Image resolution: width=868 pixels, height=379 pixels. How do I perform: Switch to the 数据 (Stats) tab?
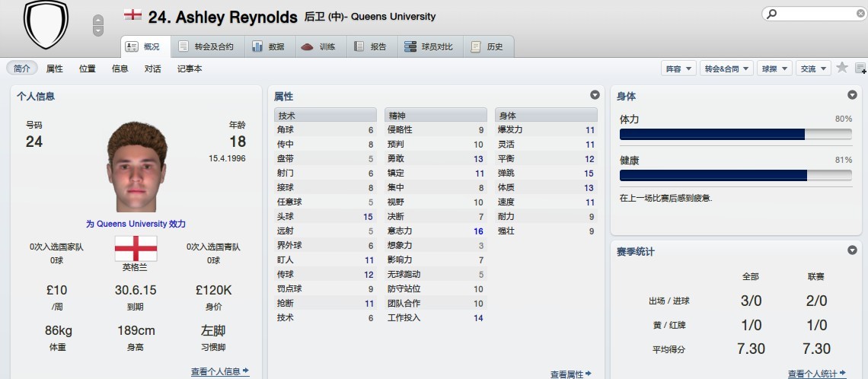click(x=268, y=46)
